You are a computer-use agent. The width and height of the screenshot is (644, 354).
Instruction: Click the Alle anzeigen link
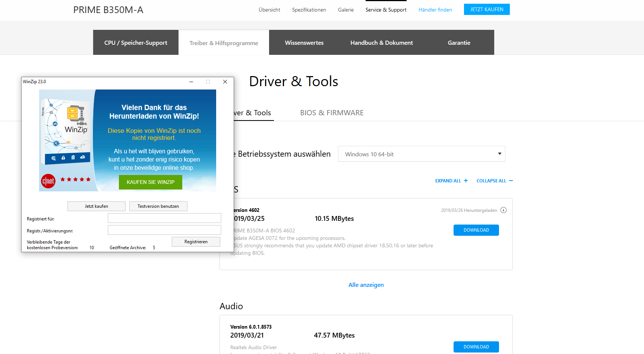pos(366,285)
